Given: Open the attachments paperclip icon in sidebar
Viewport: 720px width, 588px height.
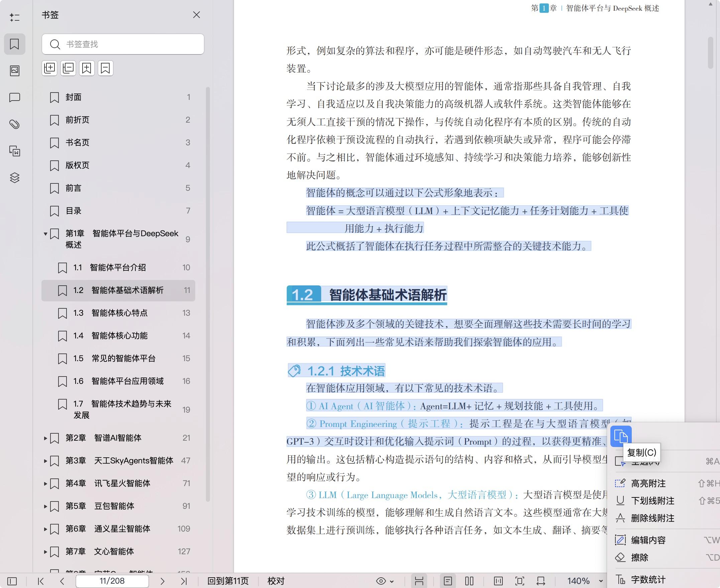Looking at the screenshot, I should coord(15,124).
